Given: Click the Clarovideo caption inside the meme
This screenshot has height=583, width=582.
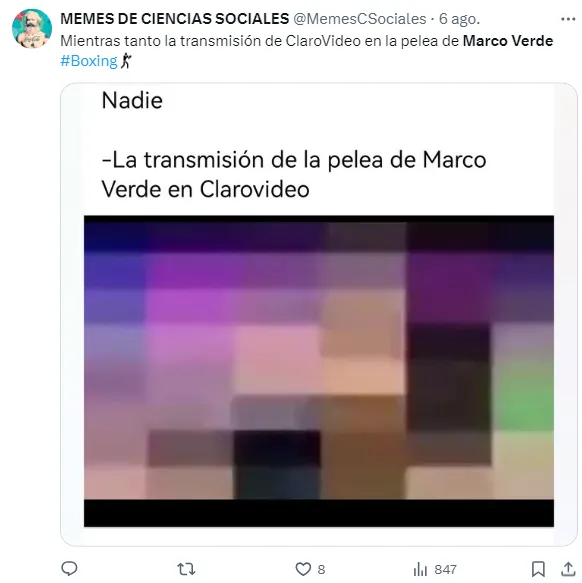Looking at the screenshot, I should pos(254,189).
